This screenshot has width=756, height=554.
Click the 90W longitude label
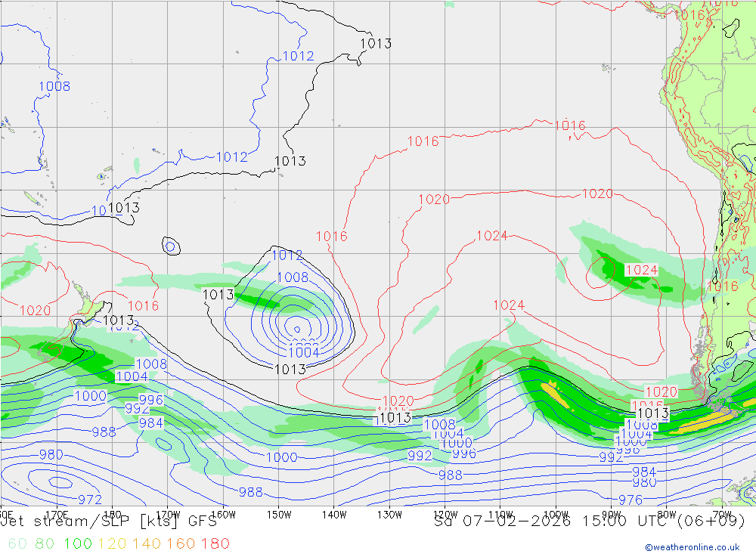tap(612, 515)
